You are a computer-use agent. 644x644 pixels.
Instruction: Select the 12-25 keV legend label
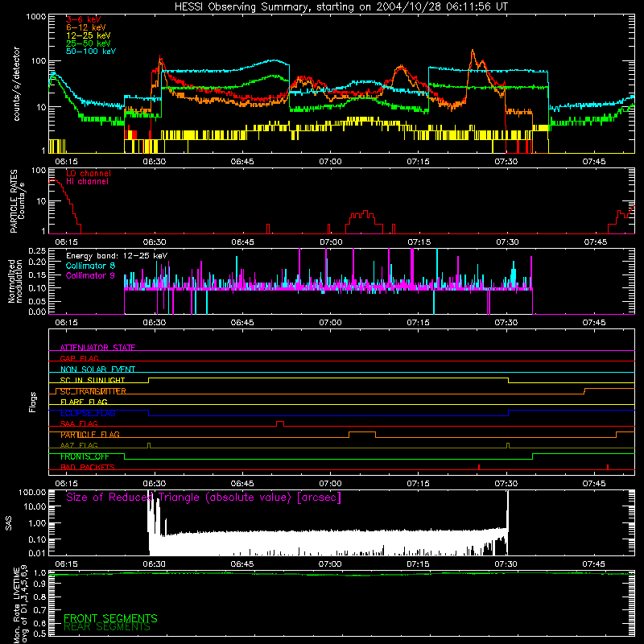click(x=88, y=35)
